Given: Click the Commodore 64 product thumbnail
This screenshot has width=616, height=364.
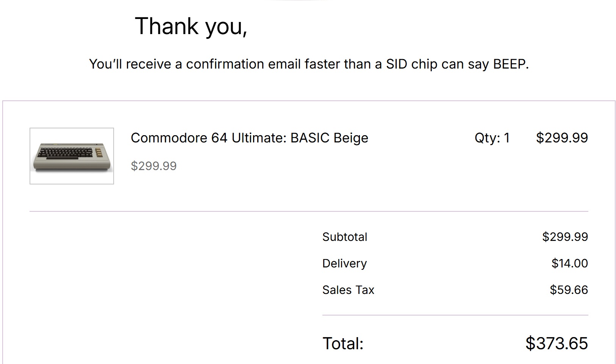Looking at the screenshot, I should (x=72, y=156).
